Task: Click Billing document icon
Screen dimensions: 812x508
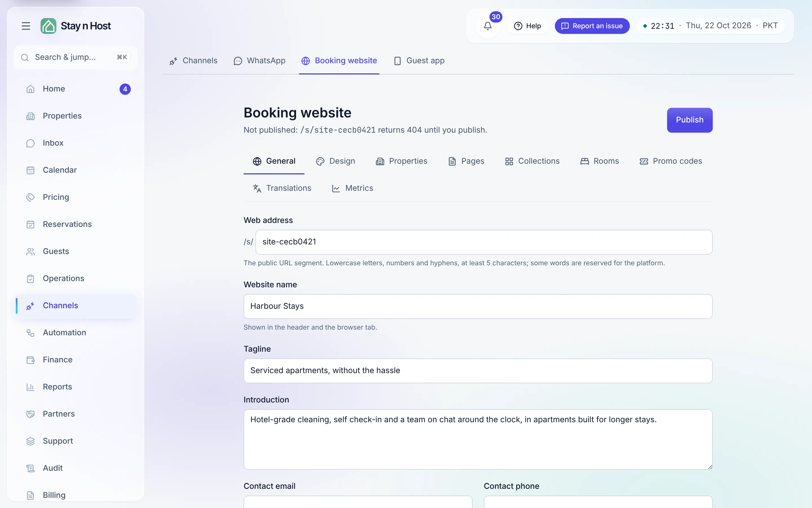Action: coord(30,496)
